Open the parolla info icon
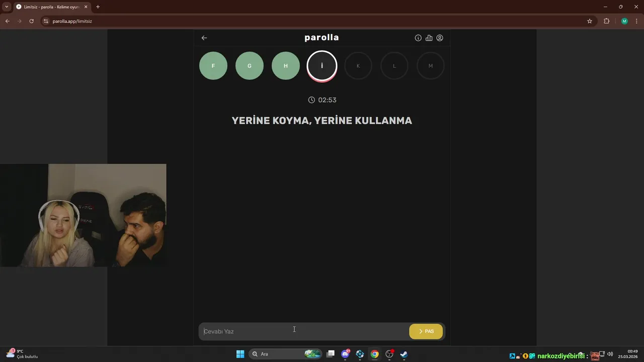 [418, 38]
